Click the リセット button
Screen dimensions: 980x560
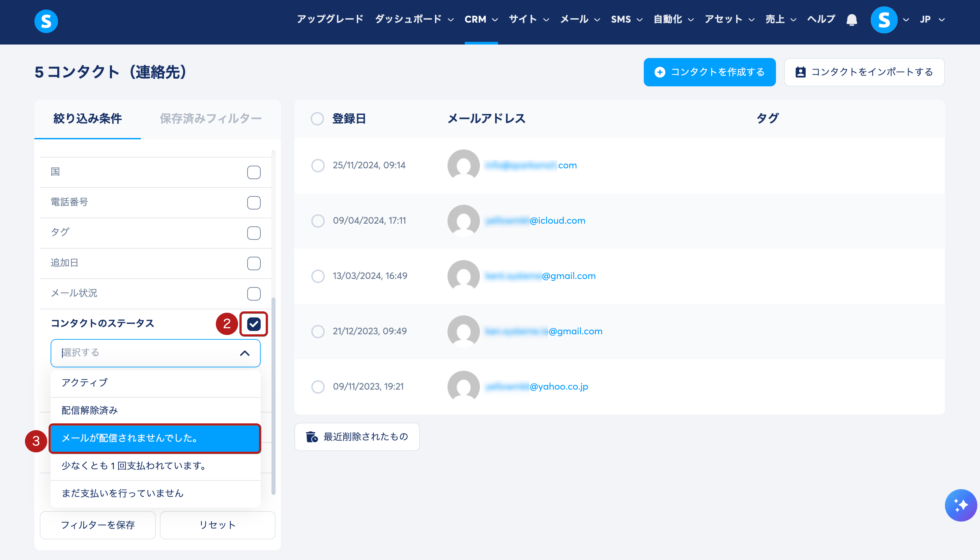pos(217,525)
